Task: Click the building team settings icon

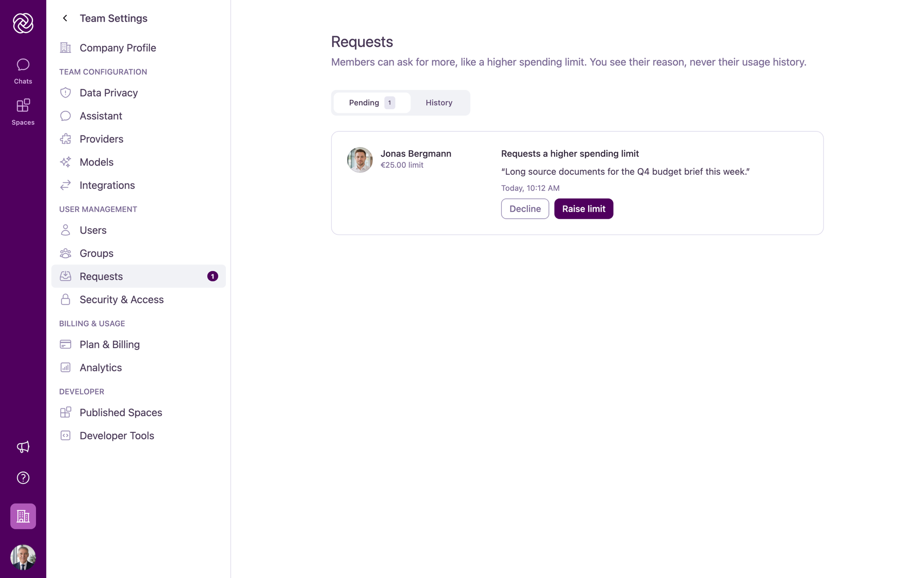Action: point(23,516)
